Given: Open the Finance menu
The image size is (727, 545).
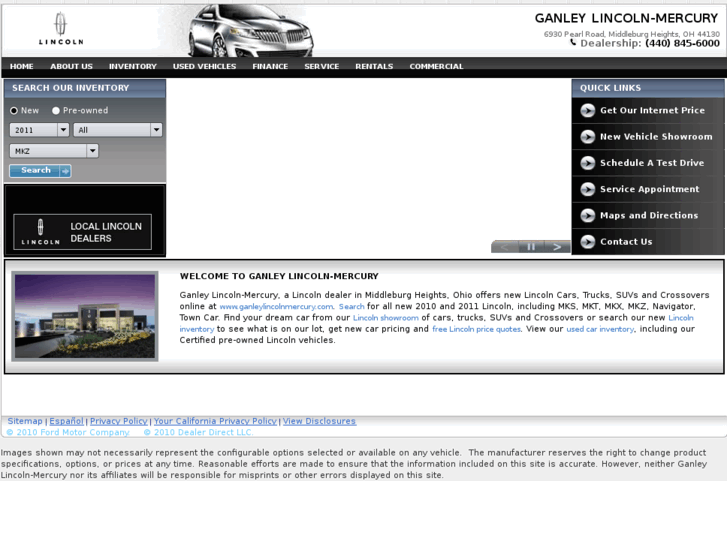Looking at the screenshot, I should pyautogui.click(x=270, y=66).
